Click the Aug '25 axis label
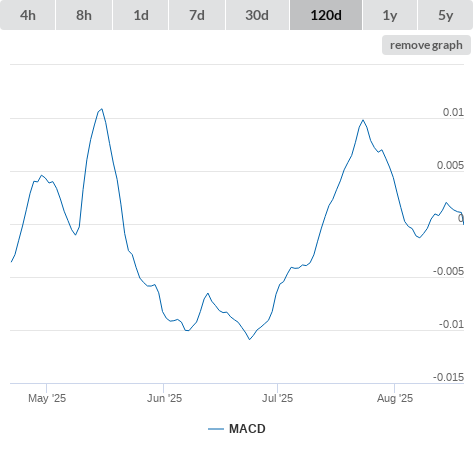The height and width of the screenshot is (455, 474). pos(395,398)
